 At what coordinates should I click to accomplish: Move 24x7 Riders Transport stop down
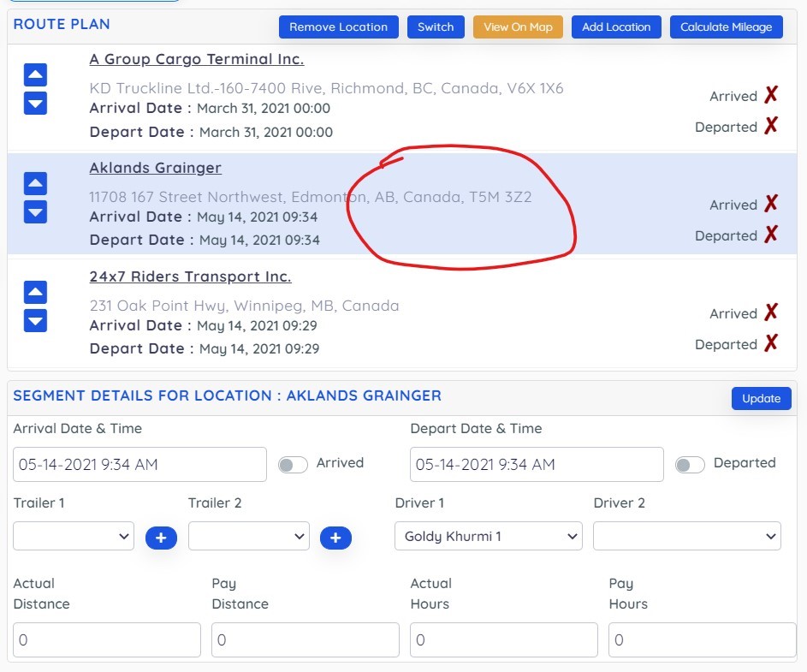35,320
